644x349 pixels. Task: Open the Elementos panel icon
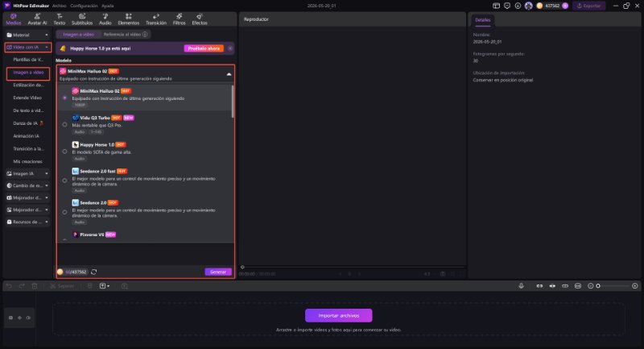[x=129, y=16]
